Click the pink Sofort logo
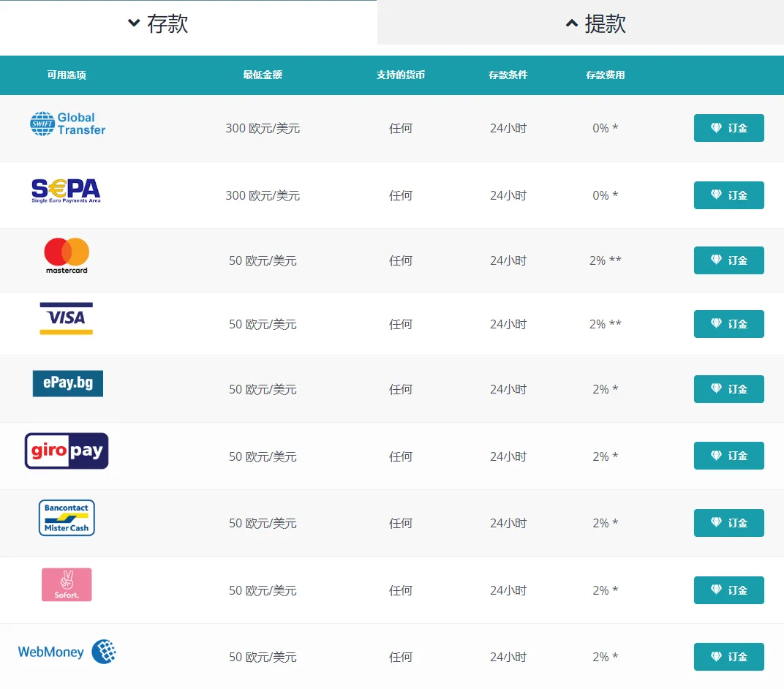 (67, 584)
